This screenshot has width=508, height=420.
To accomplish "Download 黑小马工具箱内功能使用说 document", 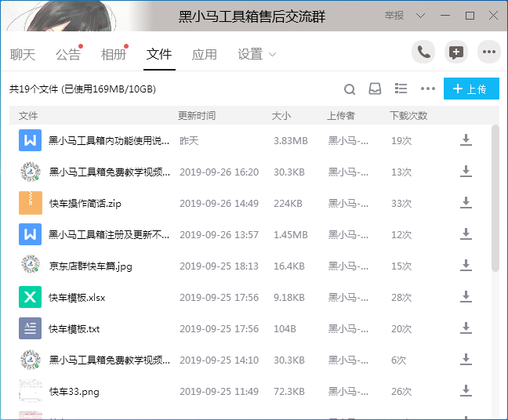I will coord(466,140).
